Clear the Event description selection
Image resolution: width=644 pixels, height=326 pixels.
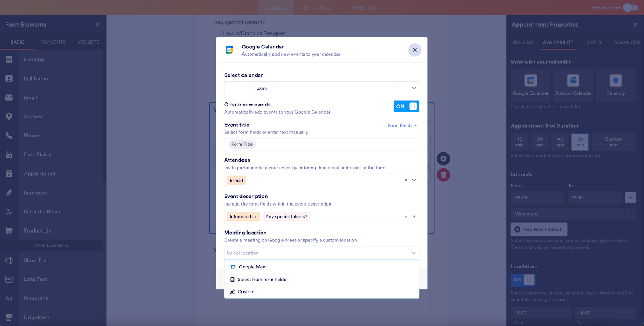(x=406, y=217)
